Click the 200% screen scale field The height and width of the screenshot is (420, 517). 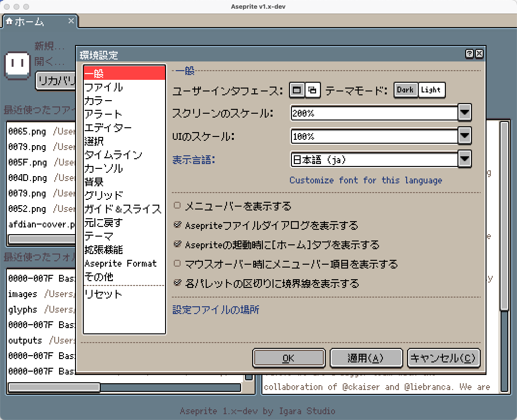point(374,113)
